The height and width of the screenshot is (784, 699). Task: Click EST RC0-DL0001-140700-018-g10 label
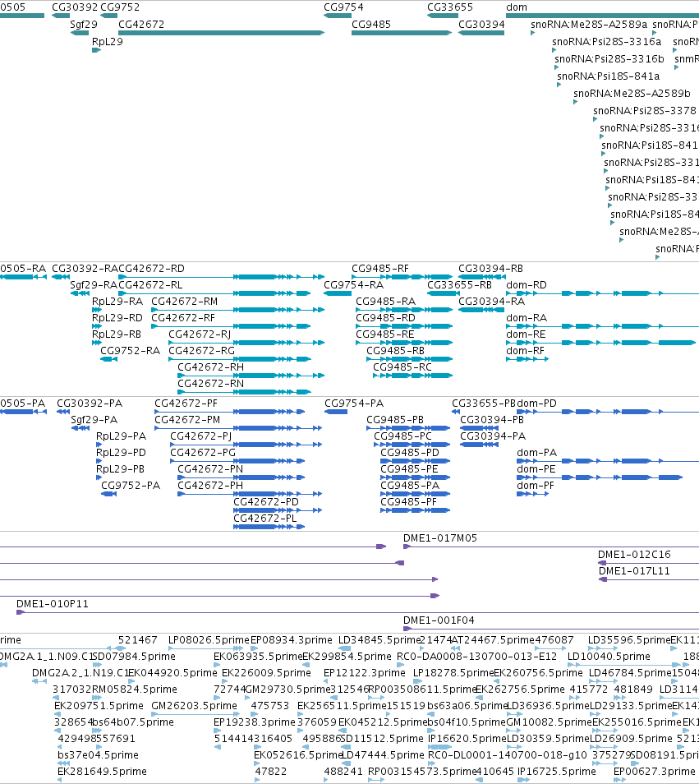coord(507,755)
